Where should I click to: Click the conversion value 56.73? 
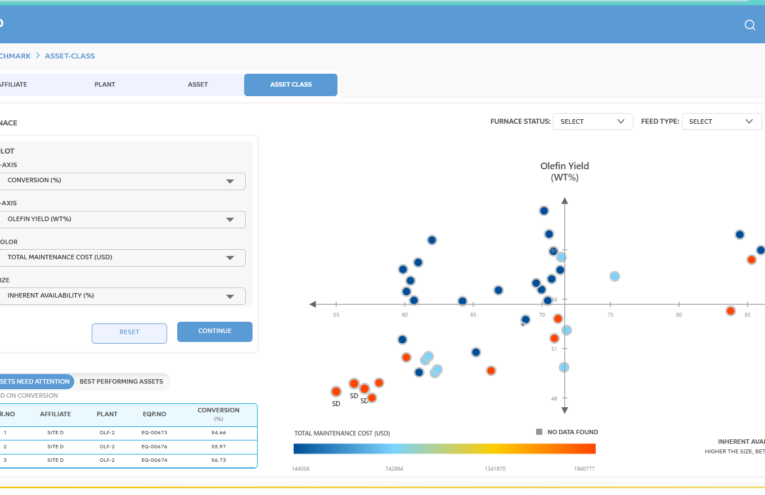pos(219,460)
